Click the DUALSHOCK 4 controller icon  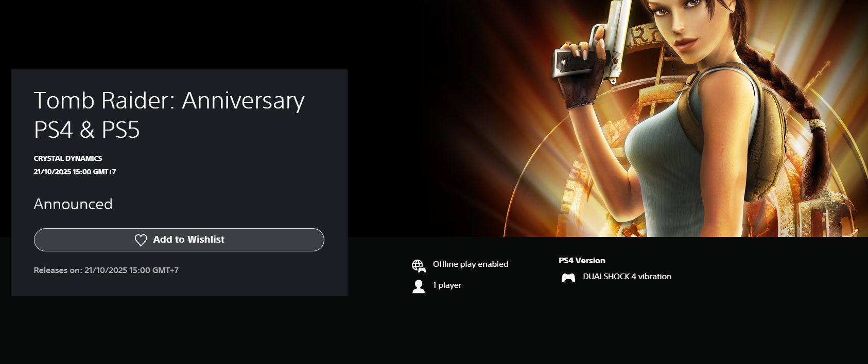[x=568, y=278]
